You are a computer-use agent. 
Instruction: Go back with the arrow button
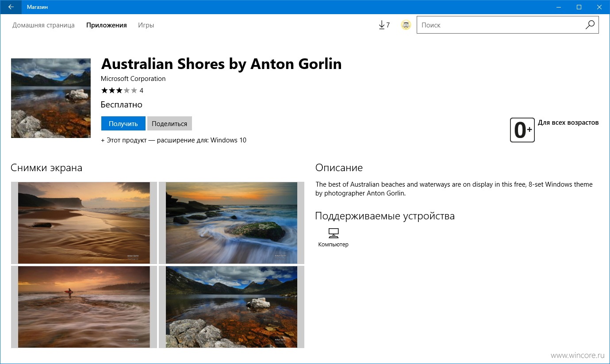[x=11, y=7]
